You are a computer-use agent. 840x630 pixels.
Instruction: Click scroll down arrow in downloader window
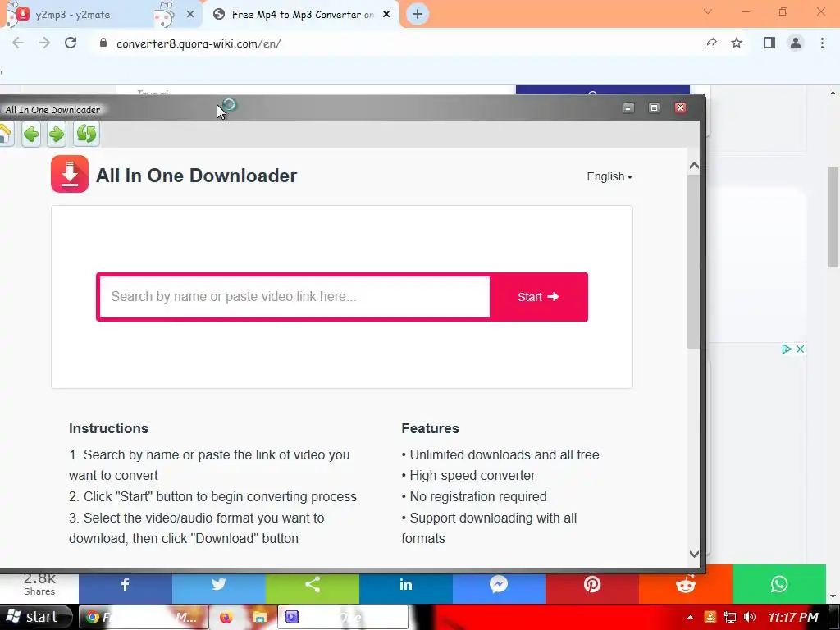(x=694, y=554)
